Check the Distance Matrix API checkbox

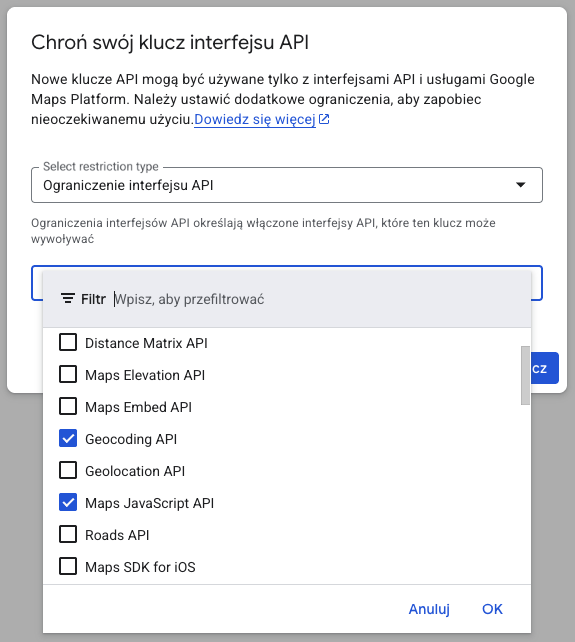pyautogui.click(x=68, y=342)
